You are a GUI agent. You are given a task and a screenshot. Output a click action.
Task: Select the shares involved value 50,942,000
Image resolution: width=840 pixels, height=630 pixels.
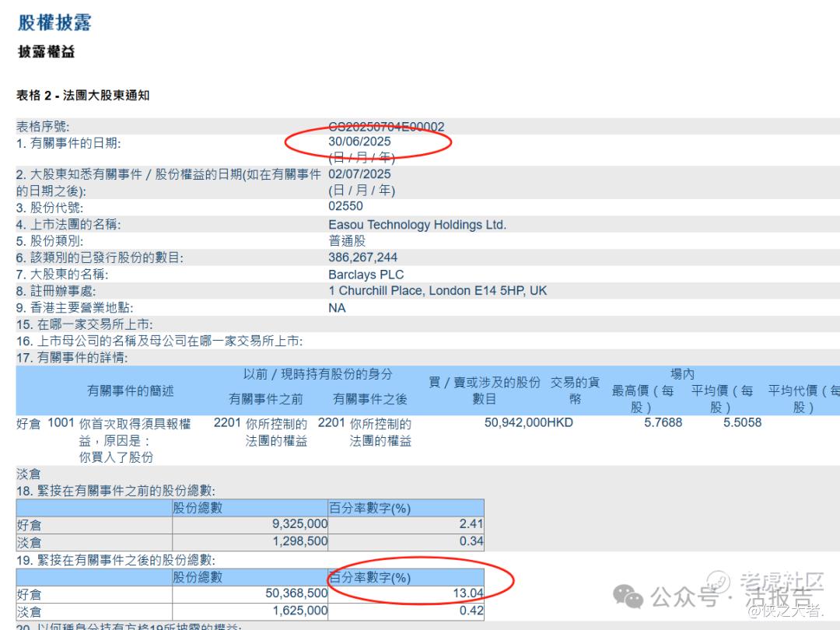516,422
